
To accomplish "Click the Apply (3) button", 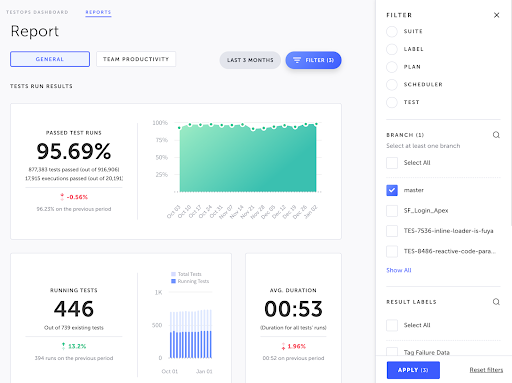I will [413, 370].
